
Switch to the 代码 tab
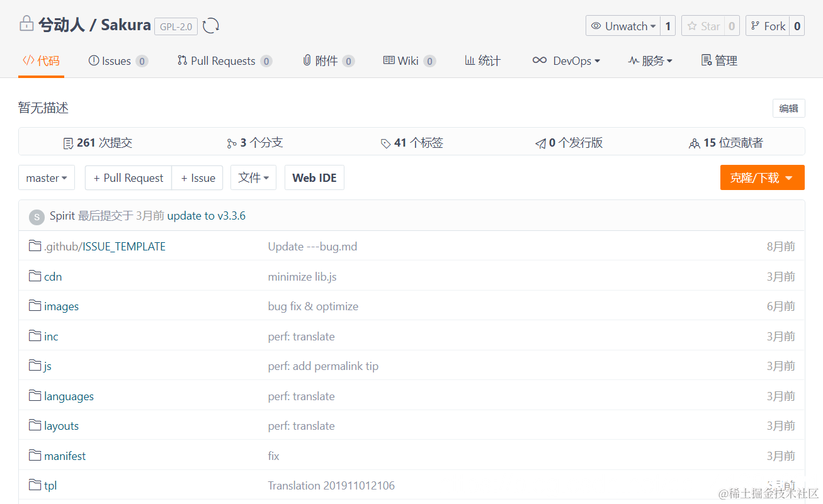[x=41, y=61]
